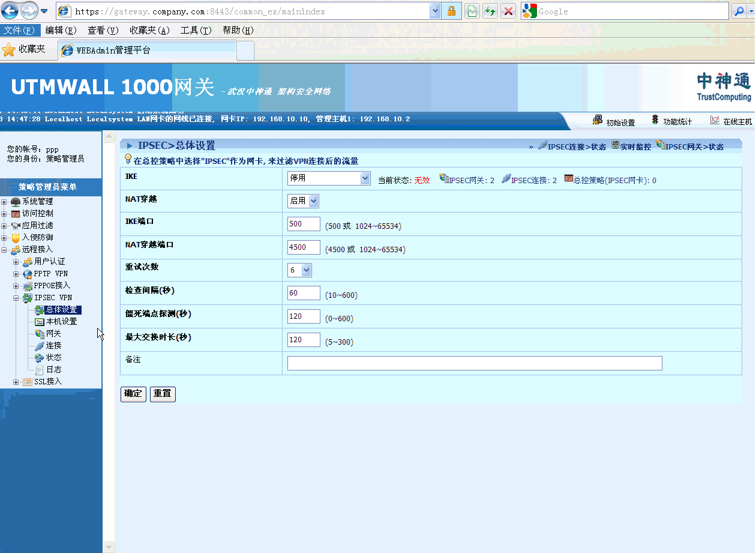This screenshot has width=756, height=553.
Task: Switch to WEBAdmin管理平台 tab
Action: pos(147,50)
